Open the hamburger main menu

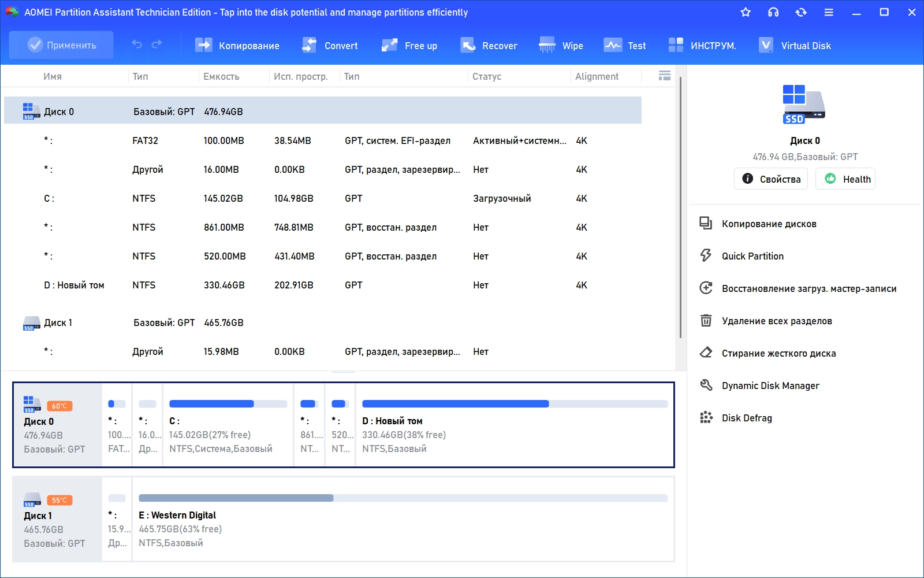click(x=829, y=12)
